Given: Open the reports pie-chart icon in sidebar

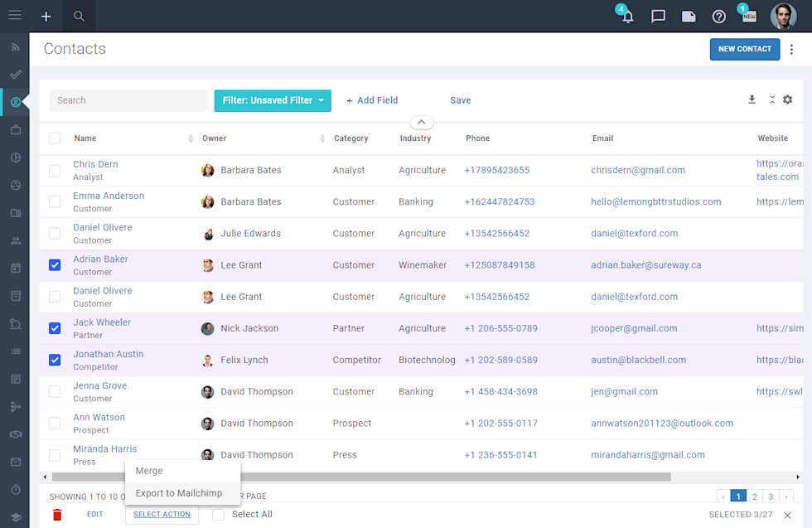Looking at the screenshot, I should [x=15, y=157].
